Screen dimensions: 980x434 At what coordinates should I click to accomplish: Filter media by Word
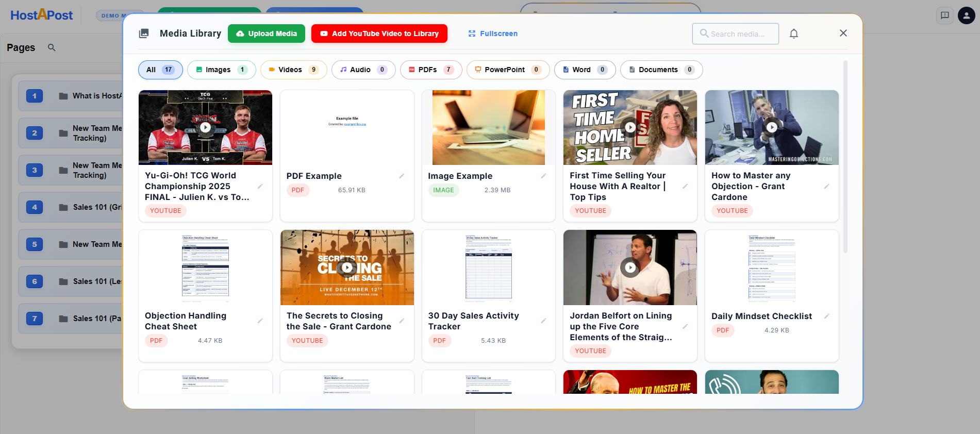pyautogui.click(x=585, y=70)
